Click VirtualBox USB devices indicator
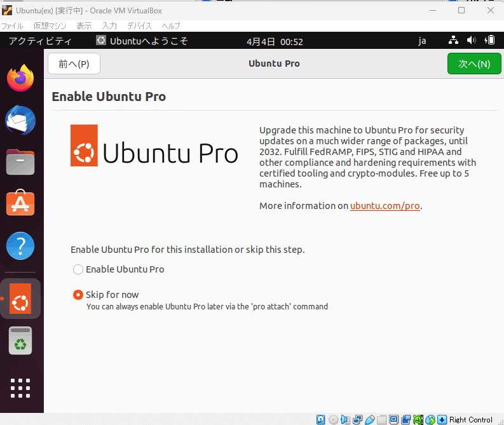Screen dimensions: 504x425 (x=370, y=419)
